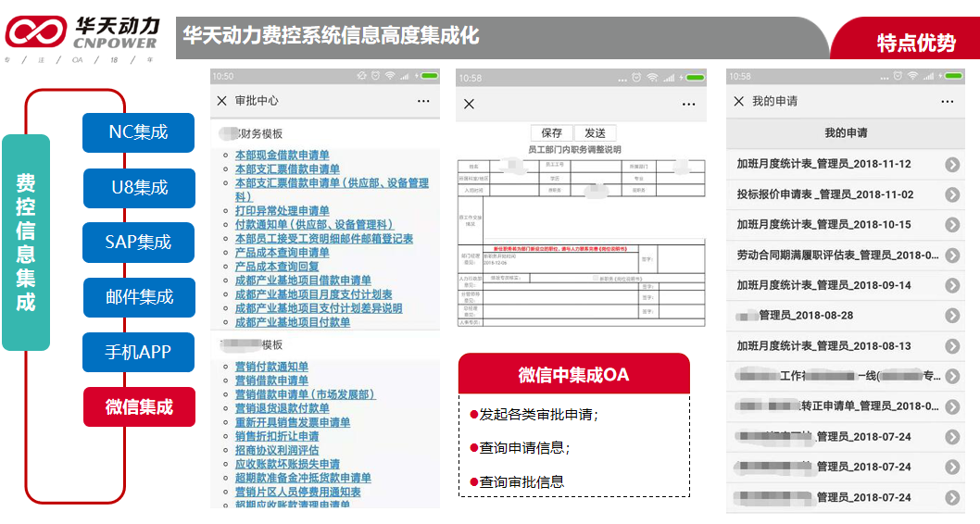
Task: Click the 华天动力 CNPOWER logo
Action: pos(82,32)
